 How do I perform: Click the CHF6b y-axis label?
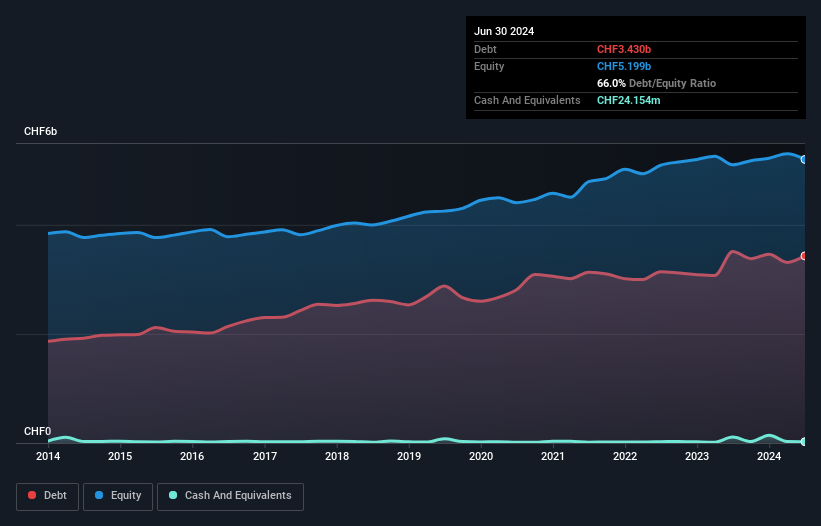pyautogui.click(x=40, y=131)
